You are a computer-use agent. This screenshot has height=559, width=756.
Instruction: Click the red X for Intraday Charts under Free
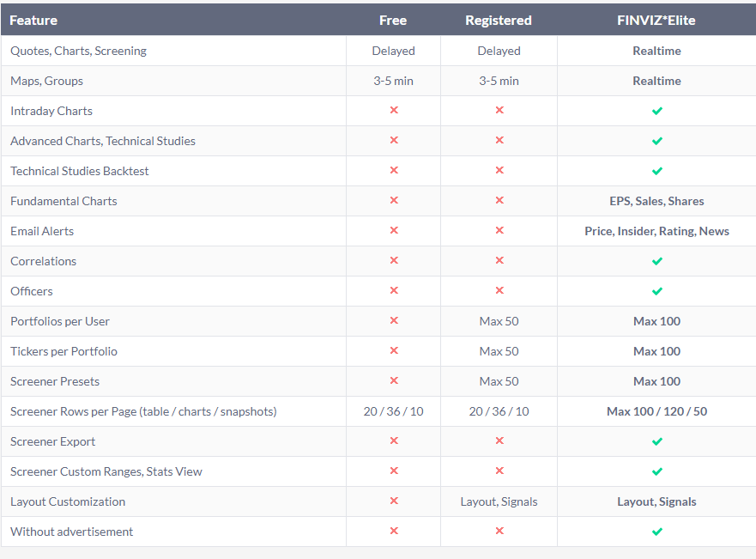point(394,111)
